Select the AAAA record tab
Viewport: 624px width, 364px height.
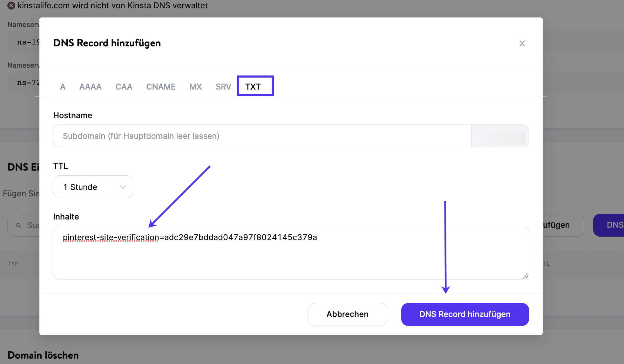click(90, 87)
